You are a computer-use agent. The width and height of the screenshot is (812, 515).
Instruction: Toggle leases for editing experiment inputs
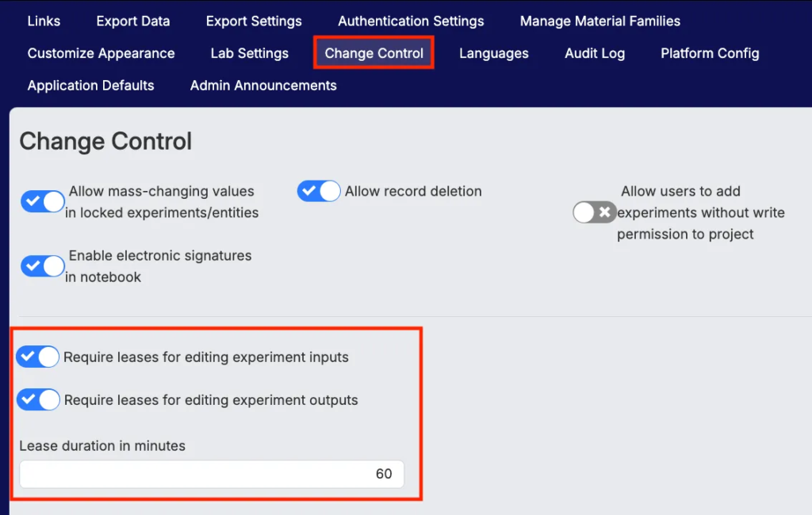point(37,357)
